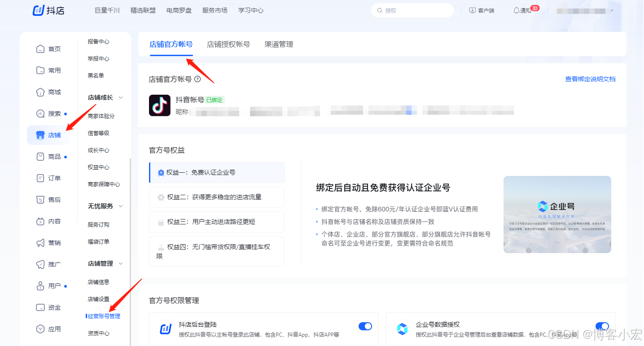
Task: Open 信誉等级 in the submenu
Action: click(x=99, y=133)
